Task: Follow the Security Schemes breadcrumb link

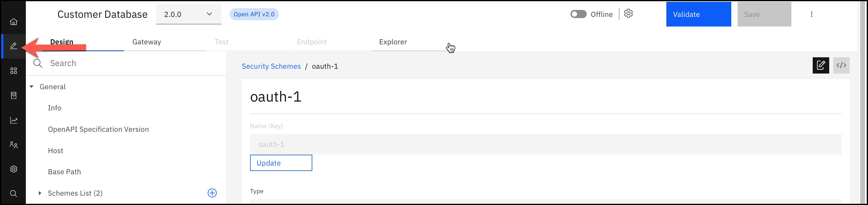Action: tap(271, 66)
